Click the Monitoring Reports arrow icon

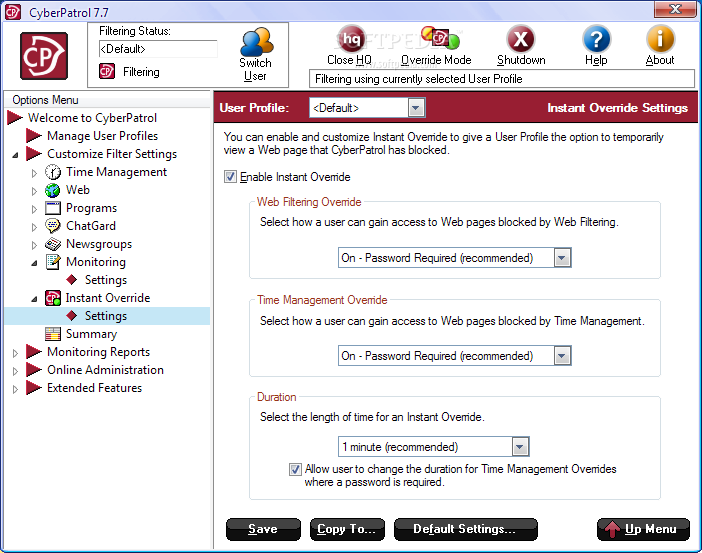(34, 352)
